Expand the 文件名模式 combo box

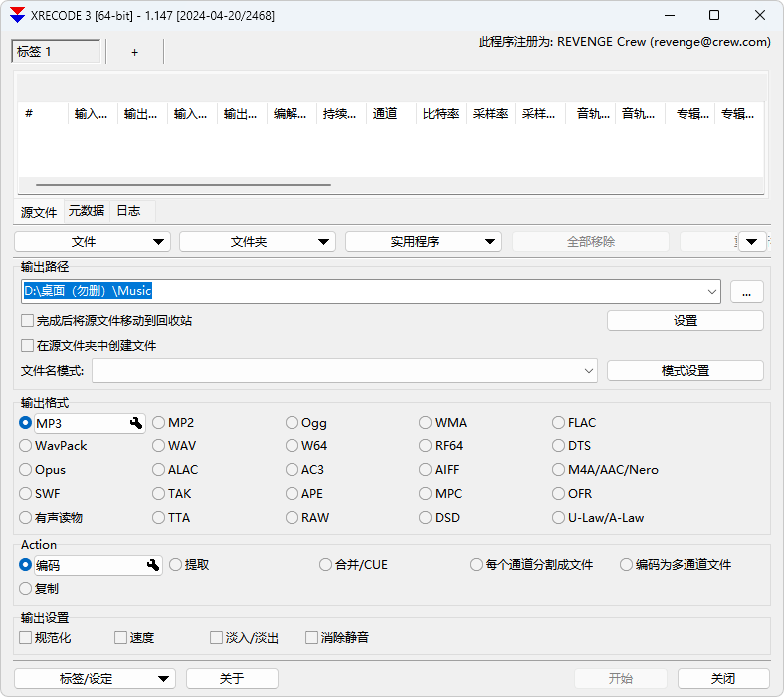click(x=589, y=371)
